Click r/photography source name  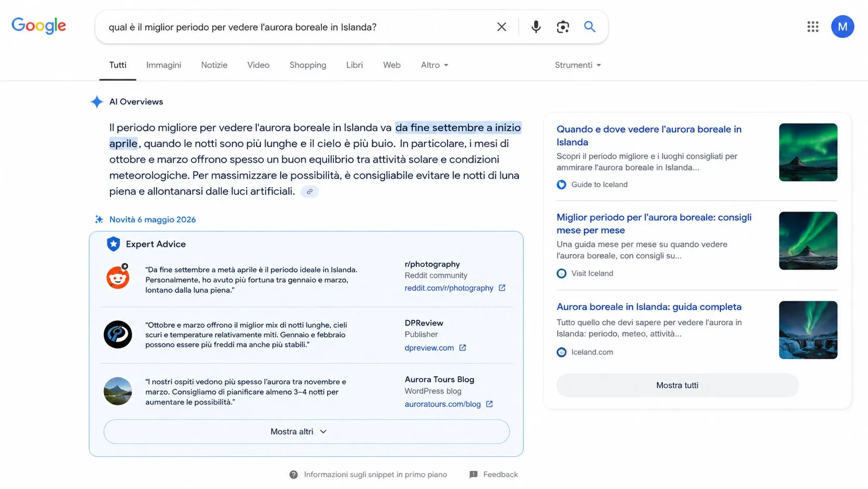432,264
